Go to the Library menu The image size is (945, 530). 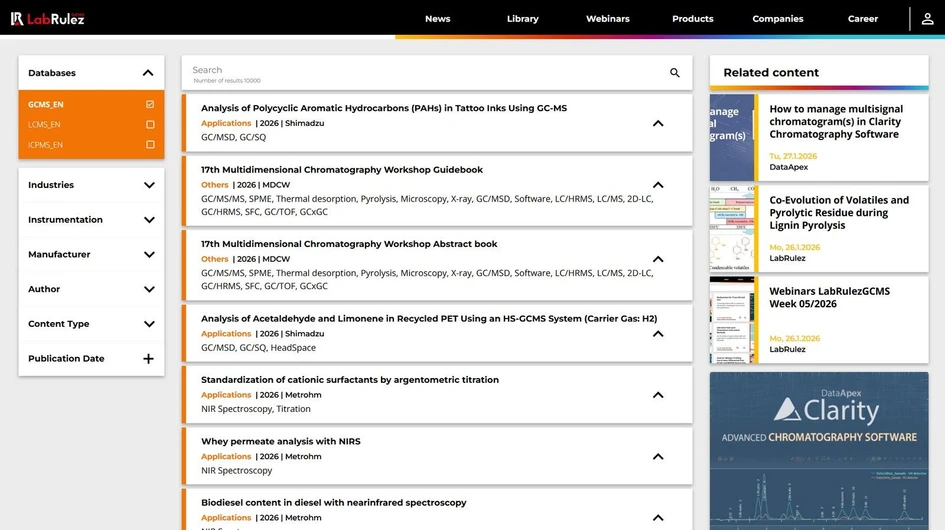pos(522,19)
